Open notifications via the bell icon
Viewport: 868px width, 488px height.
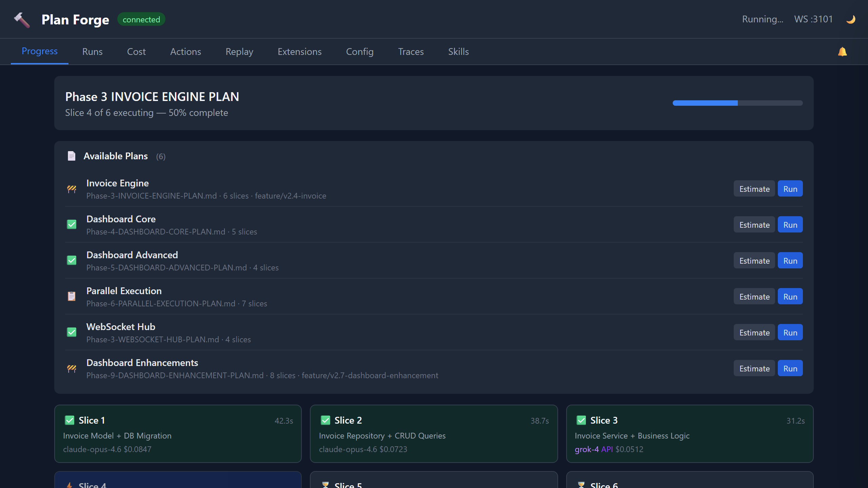[x=843, y=52]
